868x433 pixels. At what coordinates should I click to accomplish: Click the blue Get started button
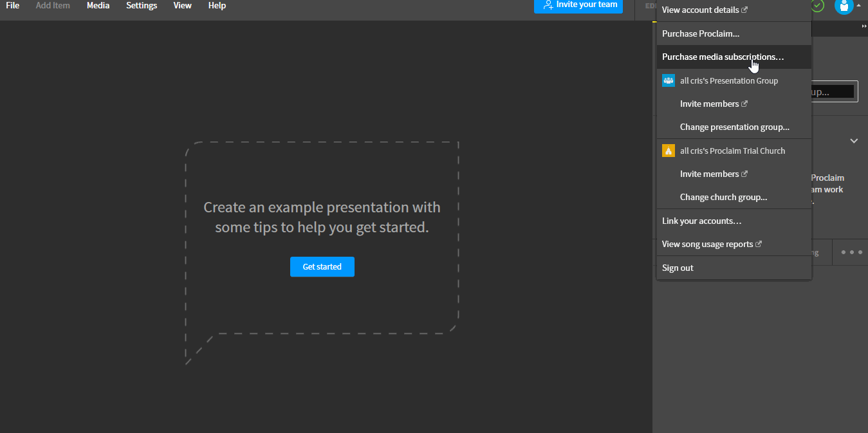point(322,266)
